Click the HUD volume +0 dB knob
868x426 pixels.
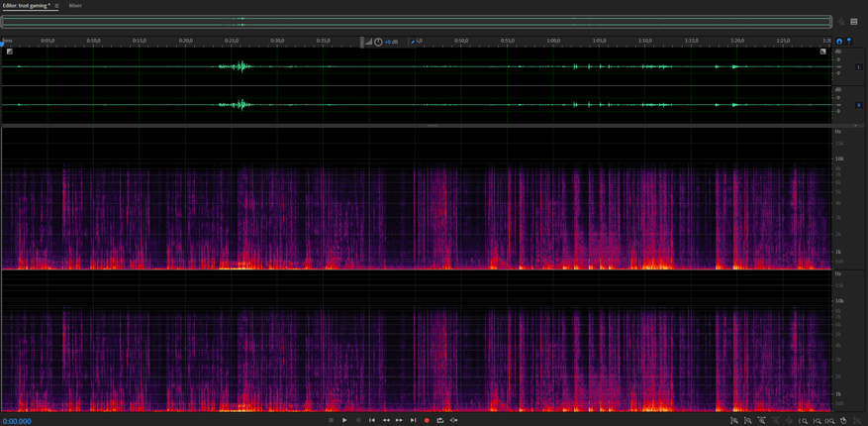(378, 42)
